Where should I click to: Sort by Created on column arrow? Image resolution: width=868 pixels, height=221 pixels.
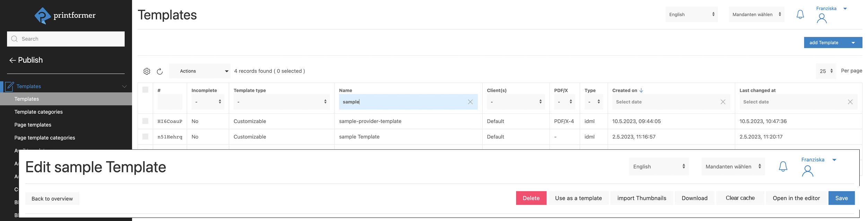point(641,90)
